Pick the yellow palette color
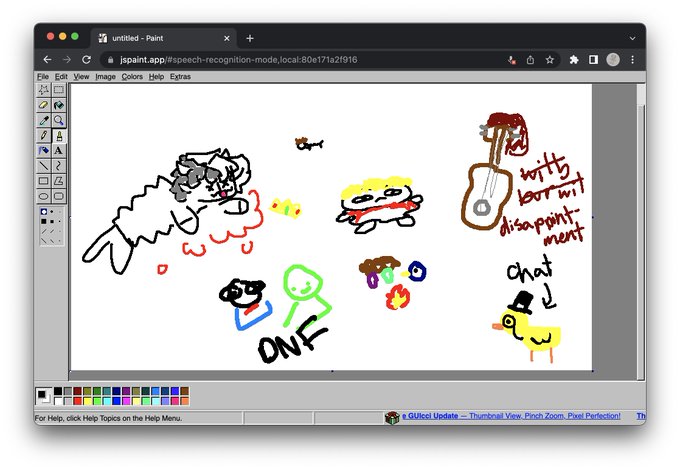Viewport: 680px width, 470px height. (87, 401)
